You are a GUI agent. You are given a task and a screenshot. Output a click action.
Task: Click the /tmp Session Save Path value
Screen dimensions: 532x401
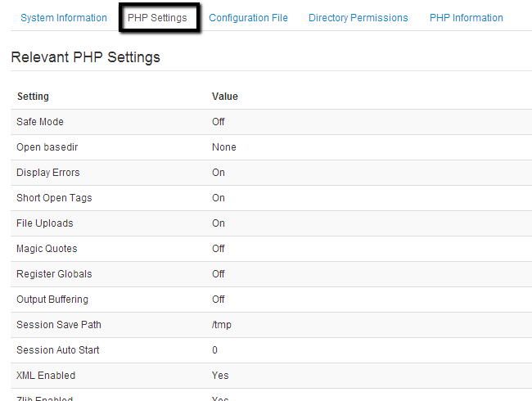[221, 325]
